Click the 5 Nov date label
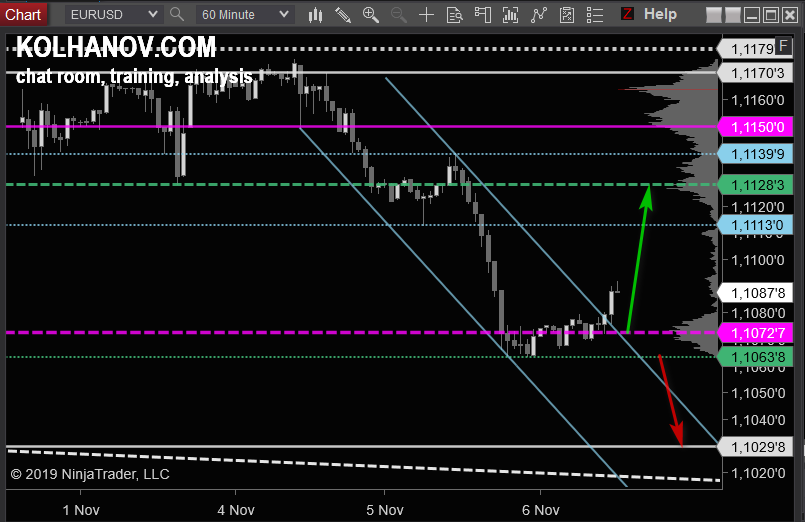The width and height of the screenshot is (805, 522). pos(385,510)
